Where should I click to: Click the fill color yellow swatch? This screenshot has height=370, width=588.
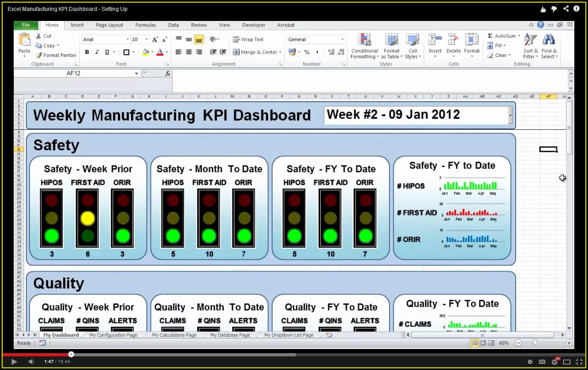[146, 52]
